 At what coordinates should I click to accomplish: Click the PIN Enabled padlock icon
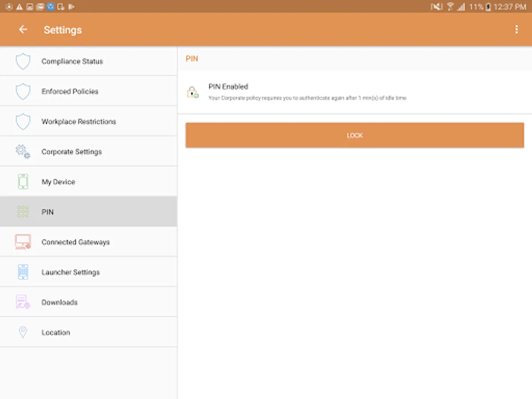(x=193, y=92)
